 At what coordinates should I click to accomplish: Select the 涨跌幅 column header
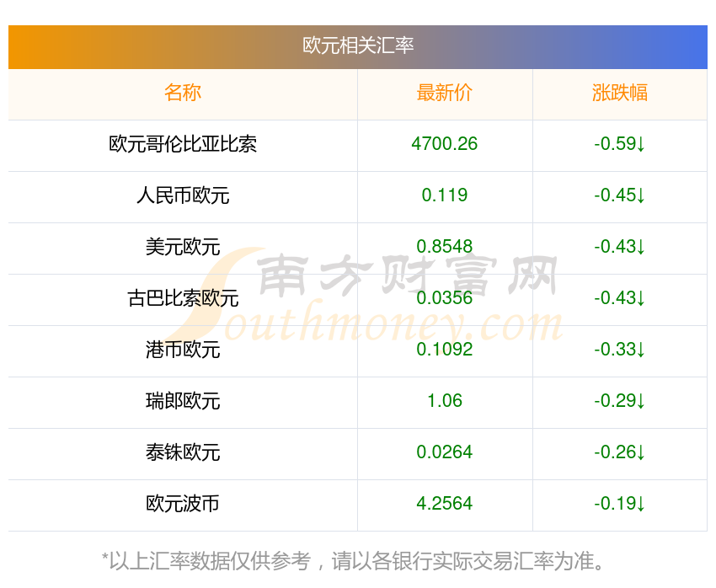pos(620,93)
